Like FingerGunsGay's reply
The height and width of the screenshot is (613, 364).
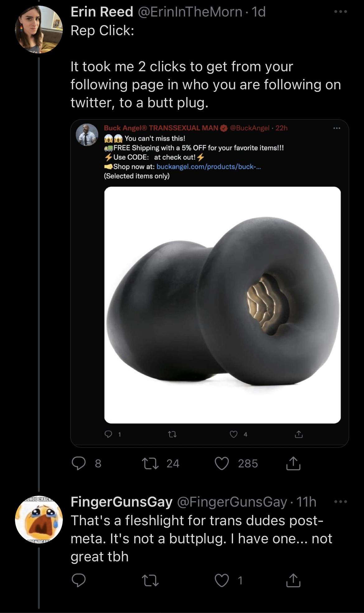coord(222,580)
